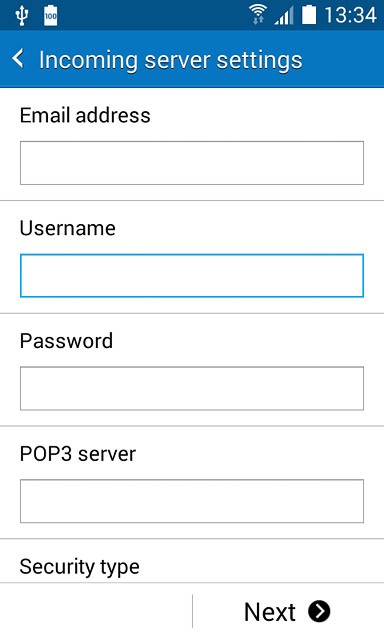384x640 pixels.
Task: Tap the Password label
Action: pos(66,341)
